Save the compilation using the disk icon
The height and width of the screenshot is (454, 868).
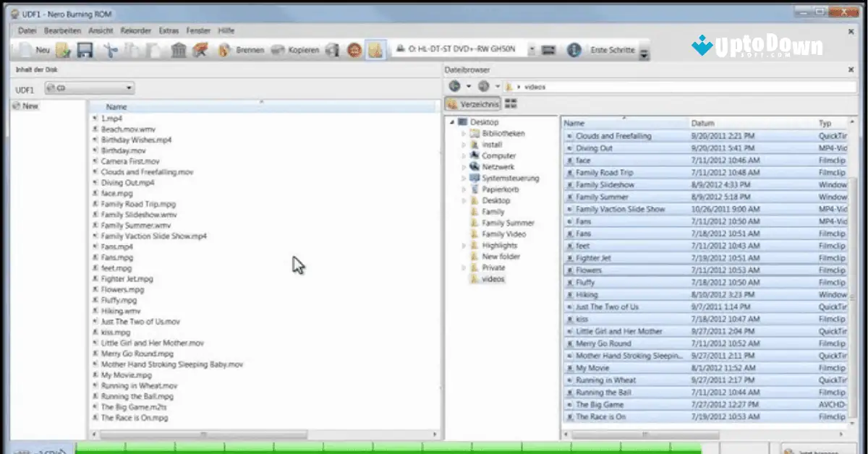(84, 50)
